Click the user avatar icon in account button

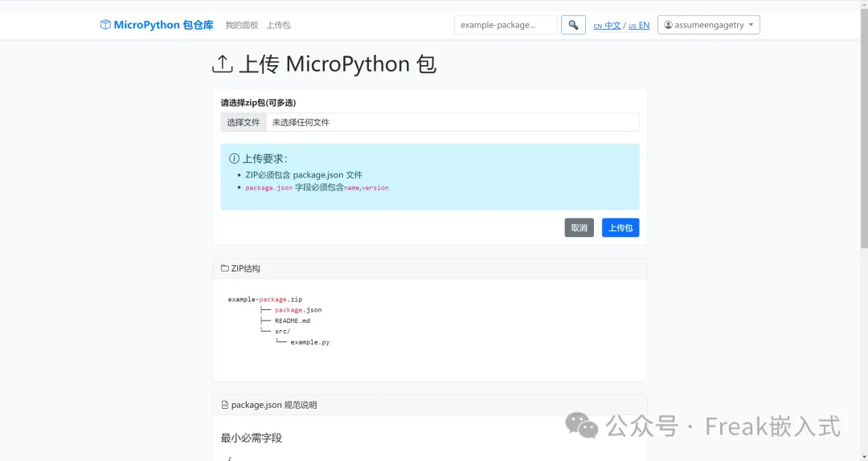coord(668,25)
